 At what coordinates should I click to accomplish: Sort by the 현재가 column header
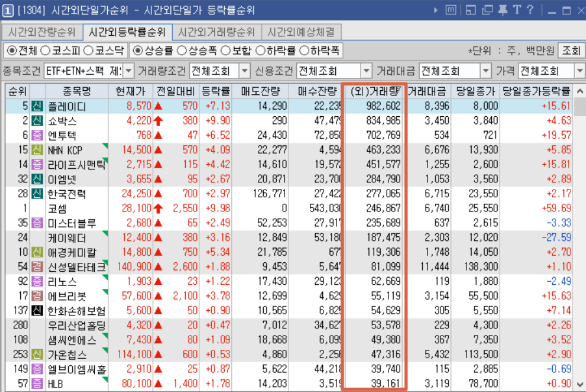pyautogui.click(x=131, y=91)
